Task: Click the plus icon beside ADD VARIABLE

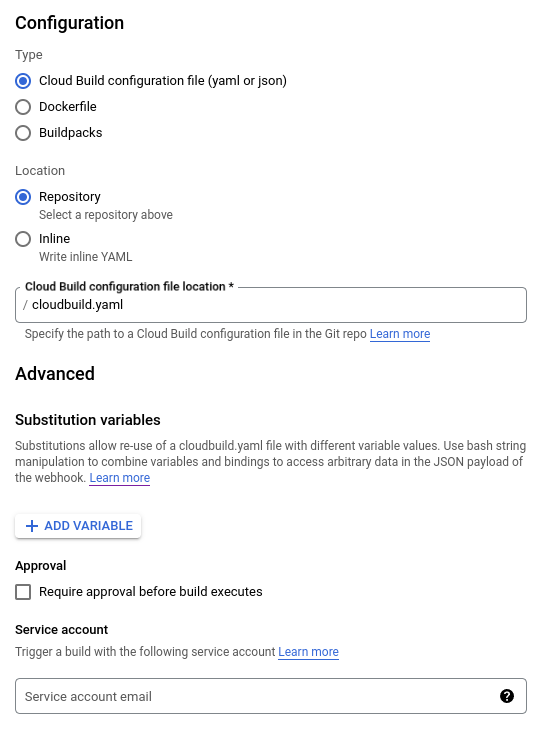Action: (x=32, y=526)
